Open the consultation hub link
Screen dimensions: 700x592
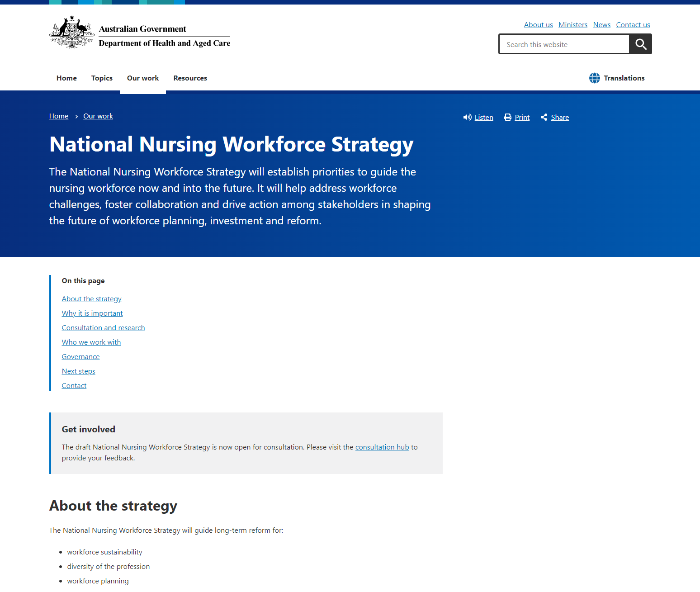(x=382, y=447)
